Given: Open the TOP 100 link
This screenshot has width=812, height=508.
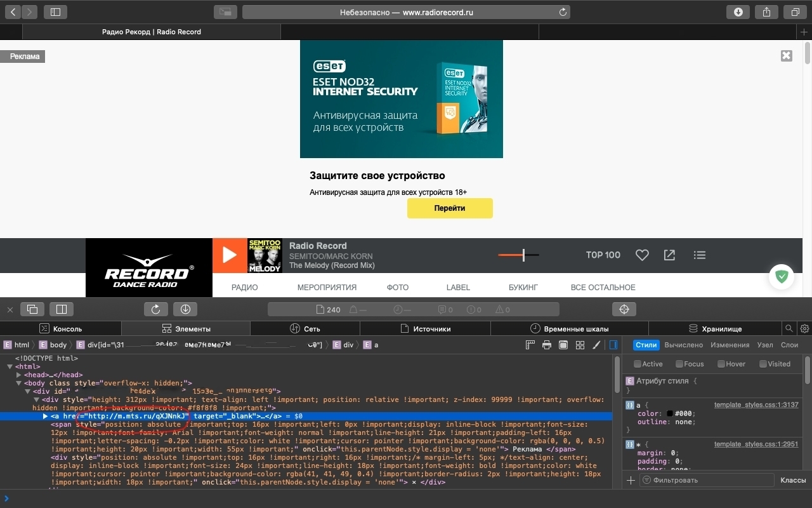Looking at the screenshot, I should [x=603, y=255].
